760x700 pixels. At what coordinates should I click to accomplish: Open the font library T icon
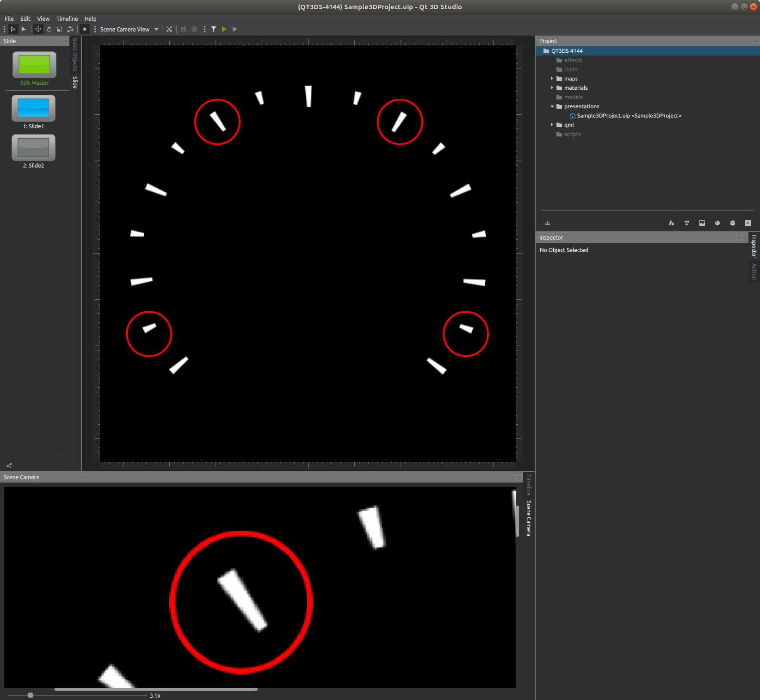pos(687,223)
